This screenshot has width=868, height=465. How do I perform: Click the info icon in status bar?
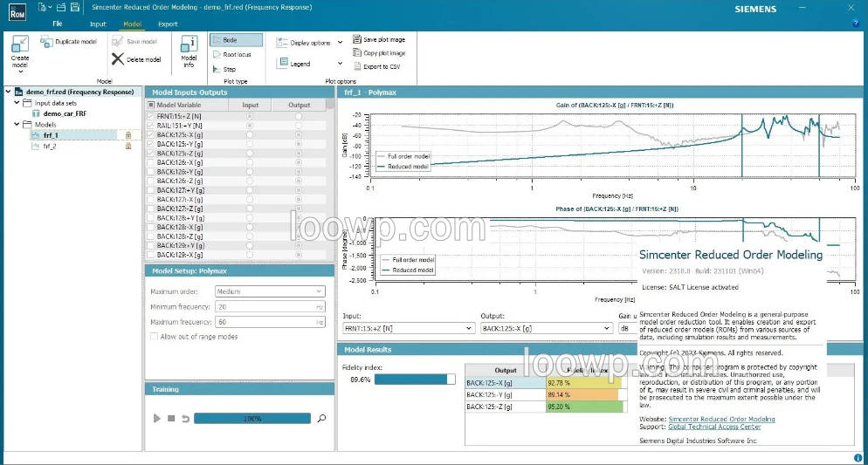coord(858,458)
